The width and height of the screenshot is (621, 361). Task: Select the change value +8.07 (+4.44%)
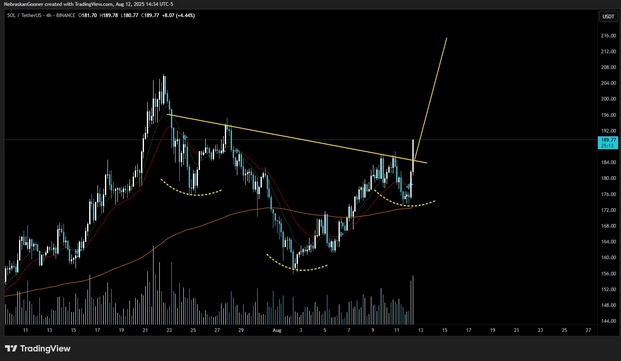pos(179,15)
